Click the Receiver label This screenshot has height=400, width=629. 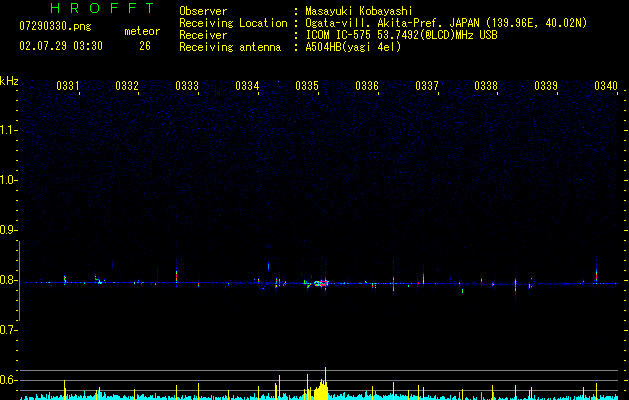click(x=203, y=35)
